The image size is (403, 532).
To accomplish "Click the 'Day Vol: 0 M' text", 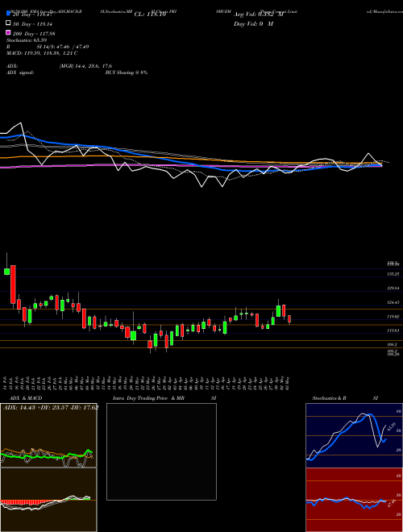I will [x=253, y=23].
